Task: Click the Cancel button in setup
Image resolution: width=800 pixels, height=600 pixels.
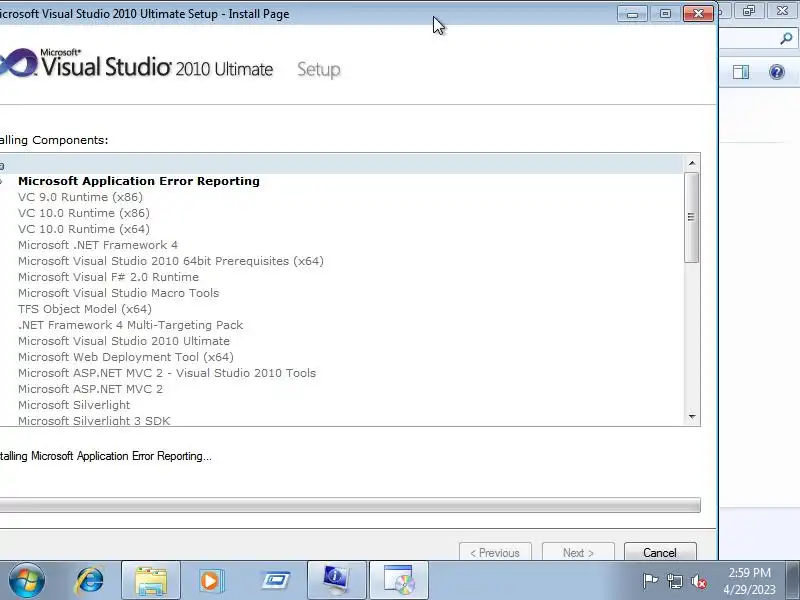Action: click(660, 553)
